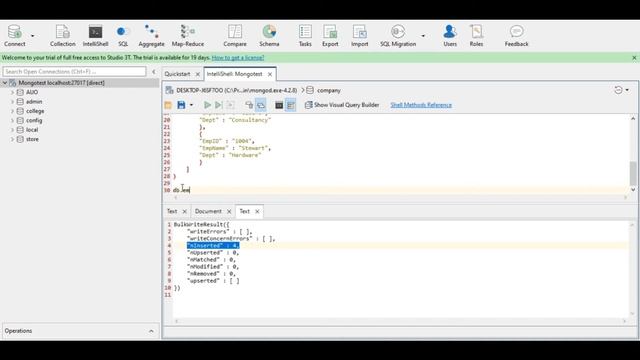
Task: Click the company database breadcrumb
Action: pyautogui.click(x=329, y=90)
